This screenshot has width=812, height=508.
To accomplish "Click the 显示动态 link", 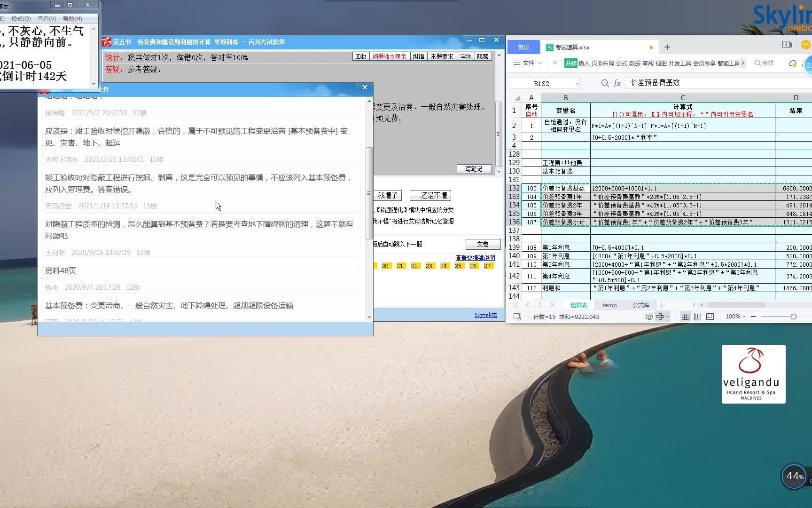I will tap(485, 315).
